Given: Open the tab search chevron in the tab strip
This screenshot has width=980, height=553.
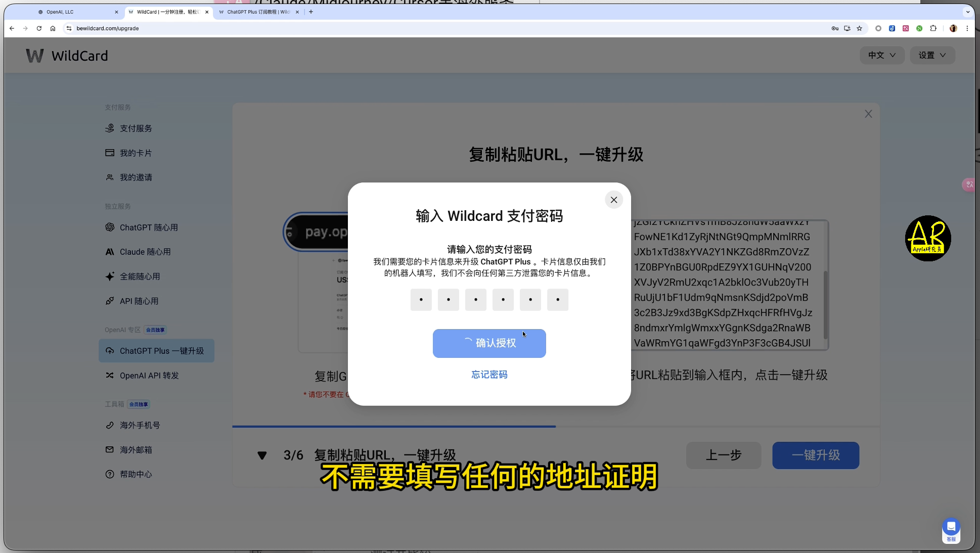Looking at the screenshot, I should [967, 12].
